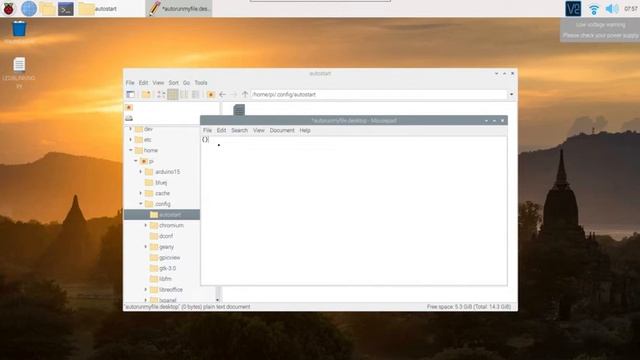
Task: Expand the .arduino15 folder in tree
Action: [140, 172]
